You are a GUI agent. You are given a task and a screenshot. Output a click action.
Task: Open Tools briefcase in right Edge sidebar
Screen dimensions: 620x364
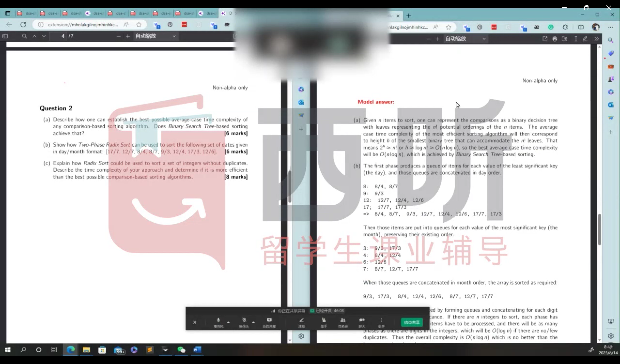click(x=611, y=66)
